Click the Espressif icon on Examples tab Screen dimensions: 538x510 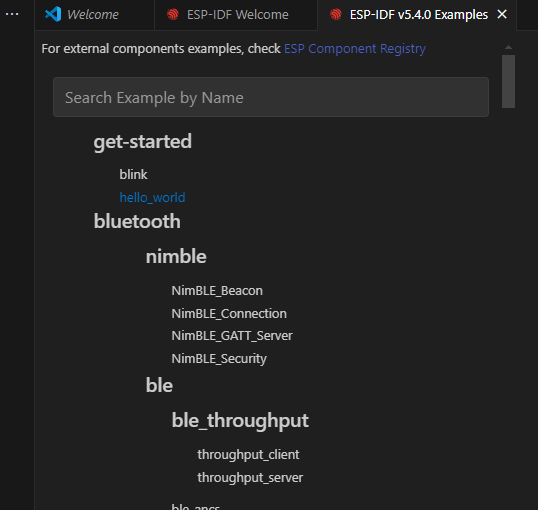(x=336, y=14)
